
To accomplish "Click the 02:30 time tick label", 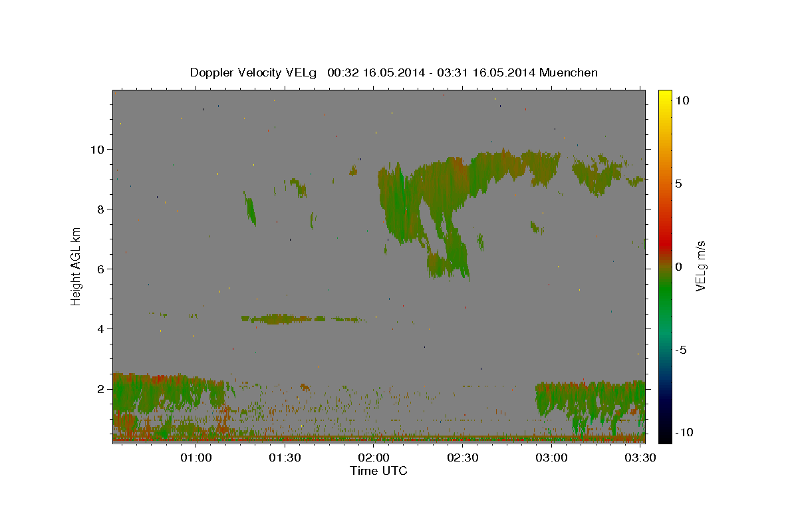I will (x=463, y=458).
